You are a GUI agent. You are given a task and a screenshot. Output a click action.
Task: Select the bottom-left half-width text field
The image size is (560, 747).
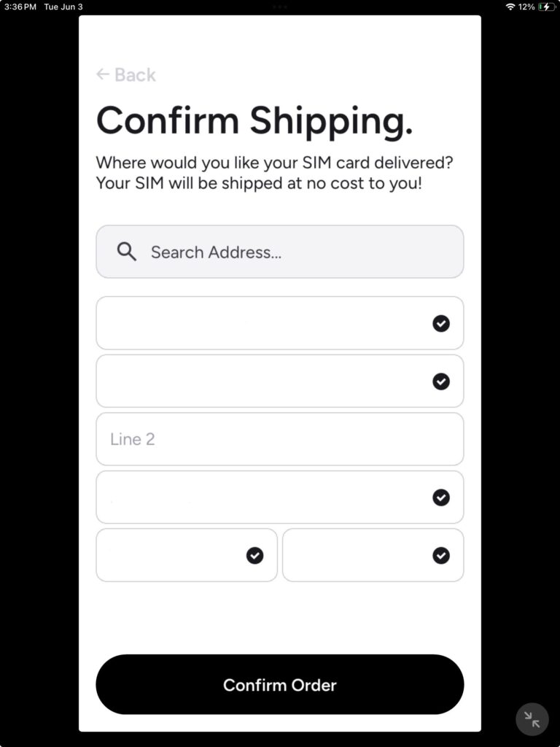click(171, 556)
